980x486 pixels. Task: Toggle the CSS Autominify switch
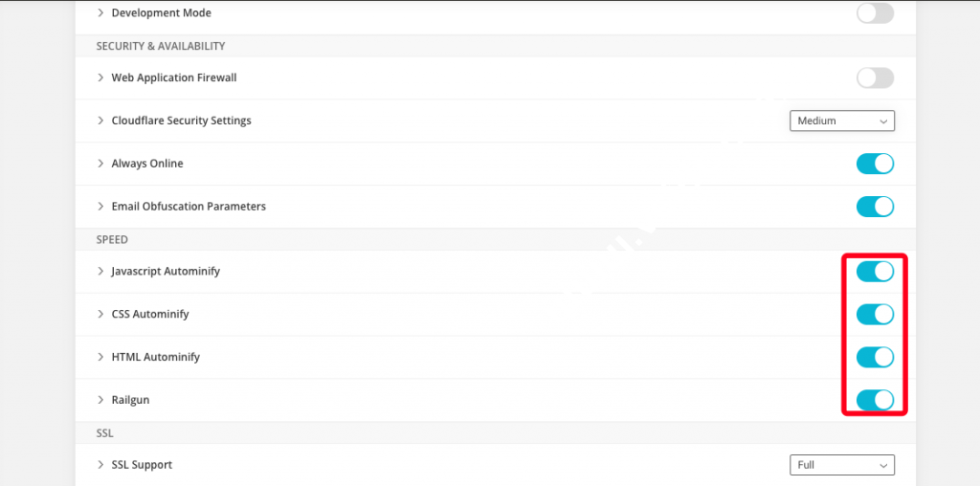(x=875, y=315)
